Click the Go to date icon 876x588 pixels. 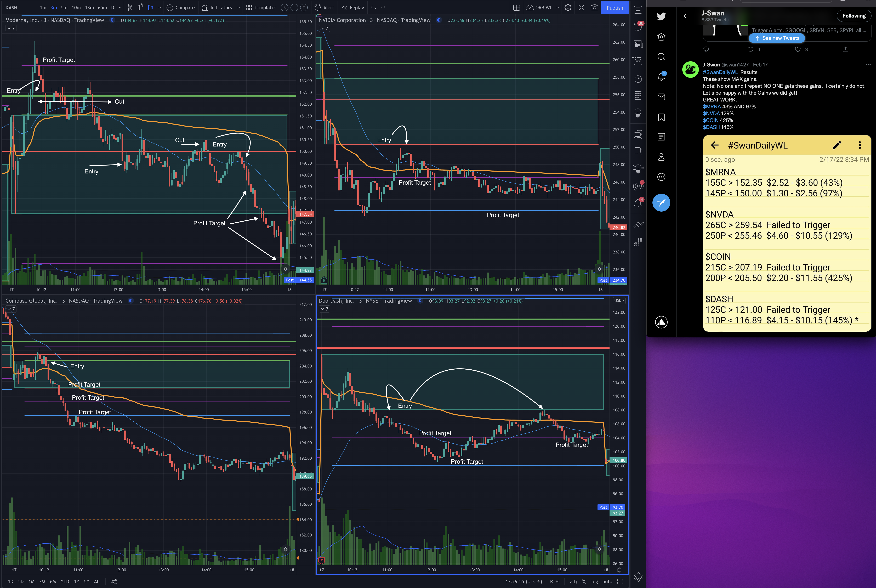[114, 581]
